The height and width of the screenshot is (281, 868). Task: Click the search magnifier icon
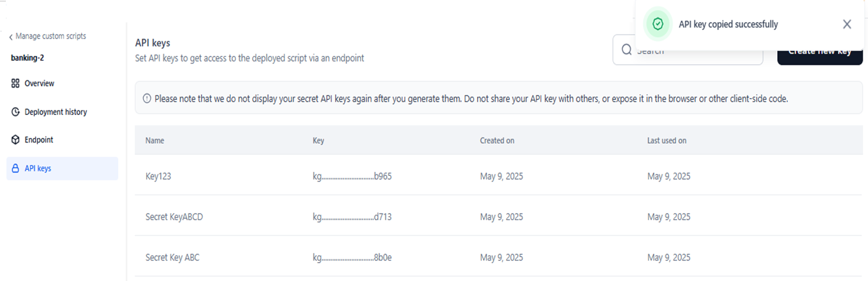tap(627, 50)
